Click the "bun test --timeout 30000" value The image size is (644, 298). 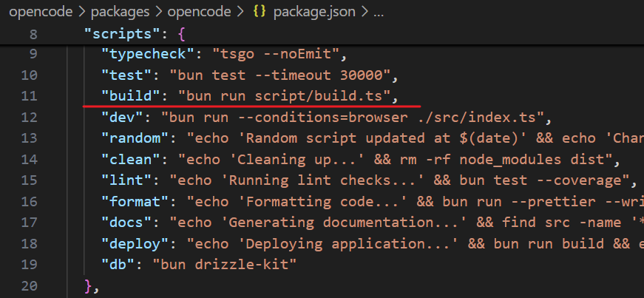(280, 75)
